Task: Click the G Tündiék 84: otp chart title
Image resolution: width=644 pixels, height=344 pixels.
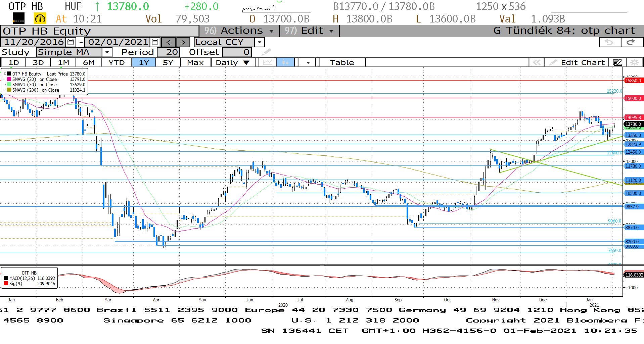Action: (564, 31)
